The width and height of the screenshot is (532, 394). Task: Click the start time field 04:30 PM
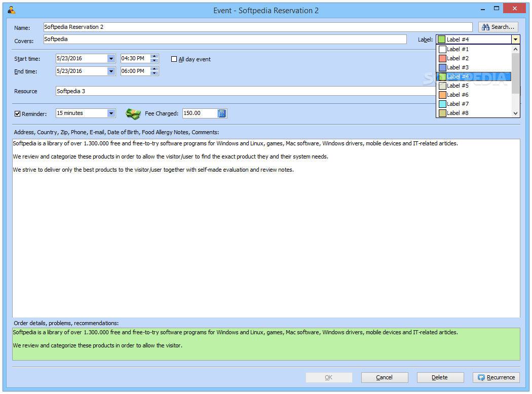[x=135, y=59]
